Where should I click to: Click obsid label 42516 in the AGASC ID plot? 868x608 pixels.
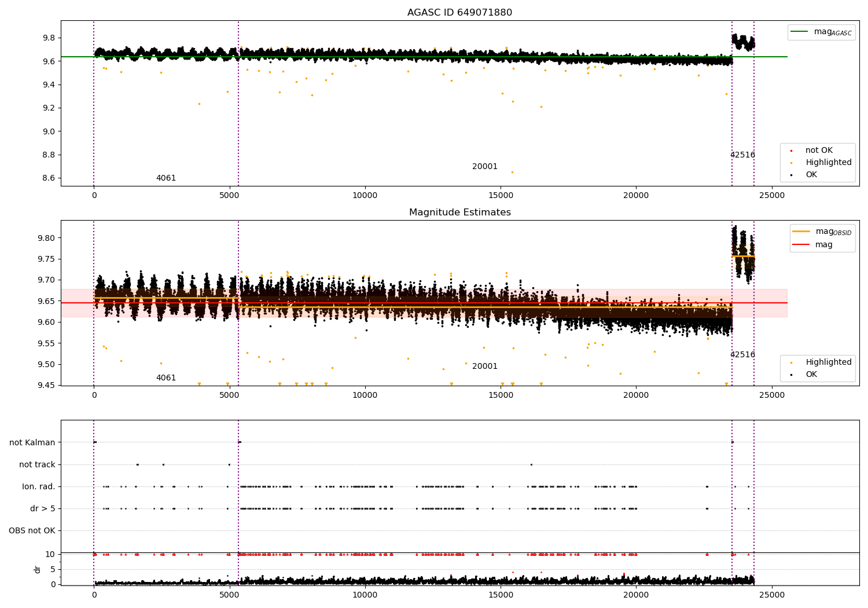coord(742,155)
